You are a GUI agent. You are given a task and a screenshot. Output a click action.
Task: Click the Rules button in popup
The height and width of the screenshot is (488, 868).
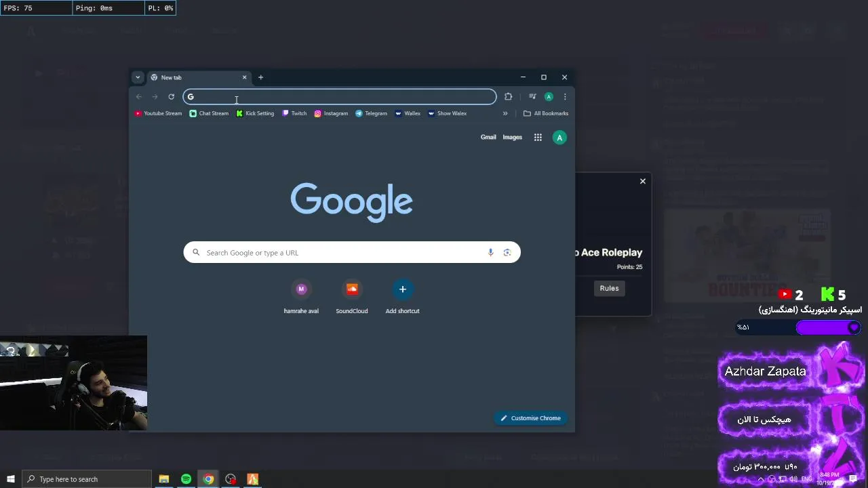(609, 288)
